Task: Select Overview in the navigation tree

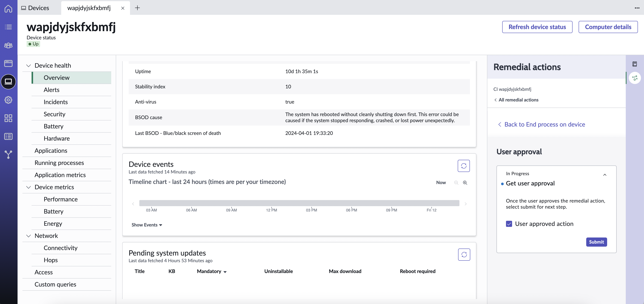Action: click(71, 78)
